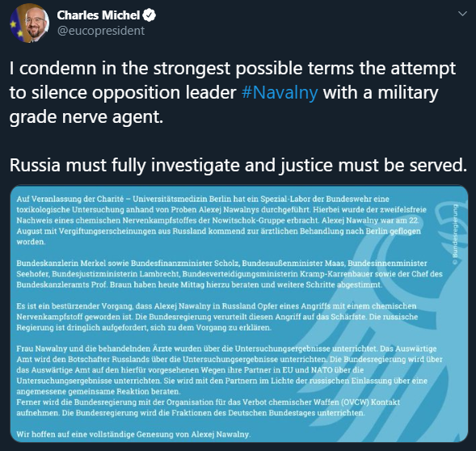Image resolution: width=476 pixels, height=451 pixels.
Task: Click the paragraph starting 'Es ist ein bestürzender Vorgang'
Action: click(x=217, y=317)
